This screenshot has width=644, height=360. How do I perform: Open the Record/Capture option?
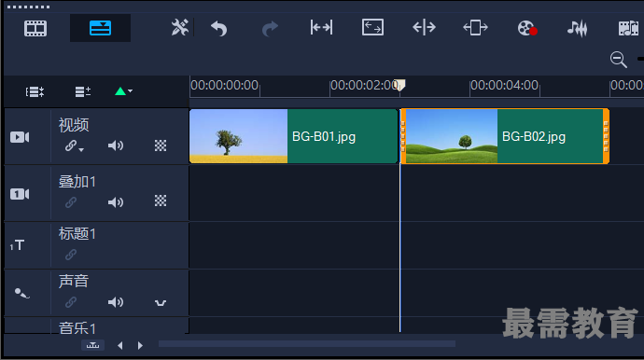[527, 28]
